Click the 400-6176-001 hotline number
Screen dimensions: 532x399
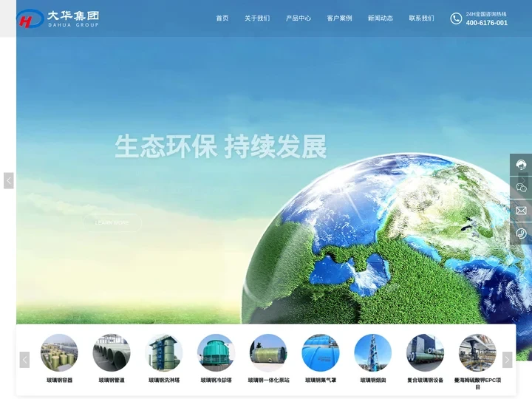point(486,23)
